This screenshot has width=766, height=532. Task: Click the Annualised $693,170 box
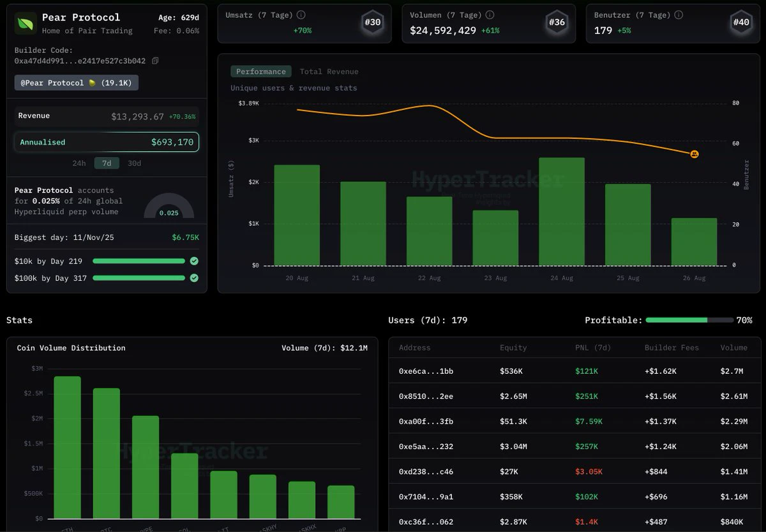coord(107,142)
